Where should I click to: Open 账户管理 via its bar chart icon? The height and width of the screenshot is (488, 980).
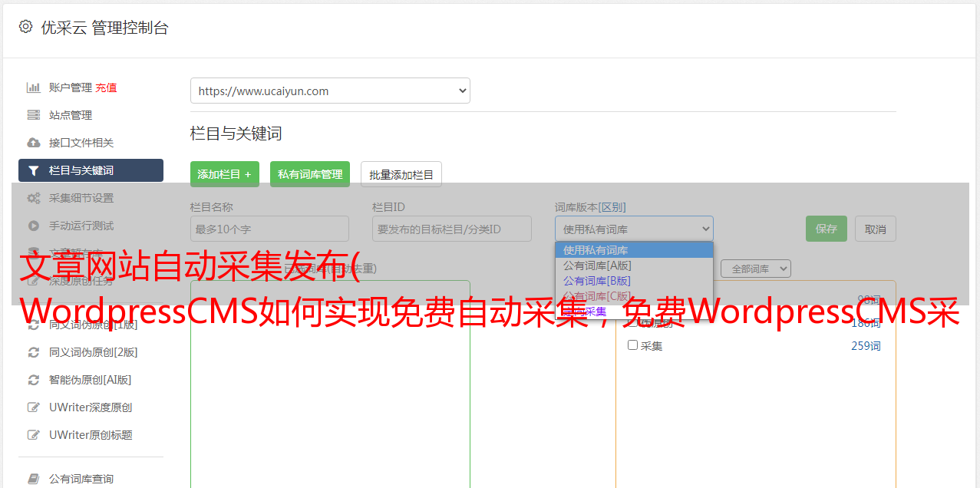pyautogui.click(x=34, y=87)
